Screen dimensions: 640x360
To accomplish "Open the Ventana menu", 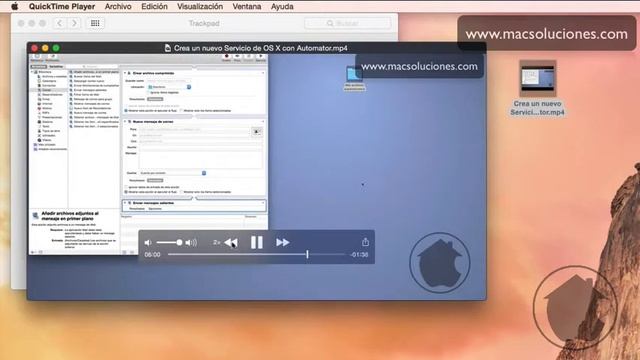I will [x=247, y=7].
